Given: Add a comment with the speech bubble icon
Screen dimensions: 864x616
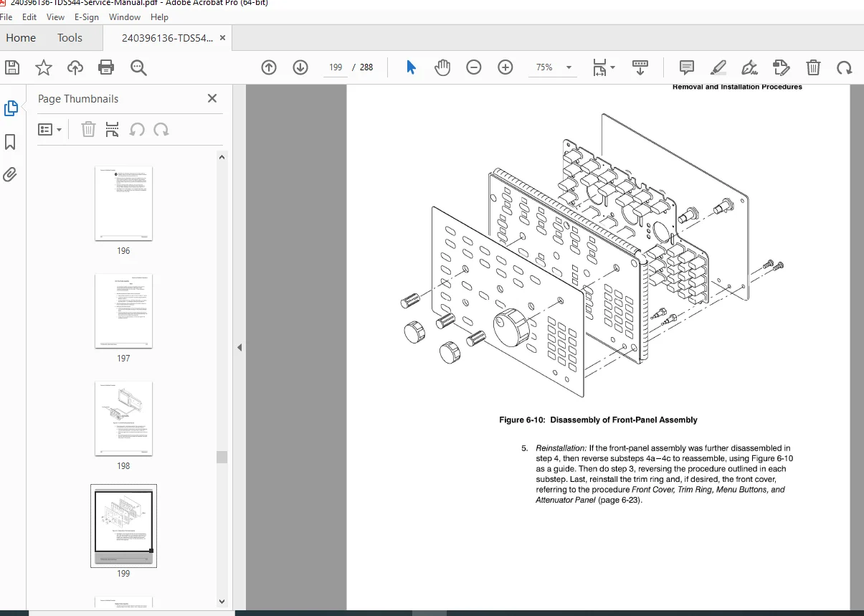Looking at the screenshot, I should click(687, 67).
